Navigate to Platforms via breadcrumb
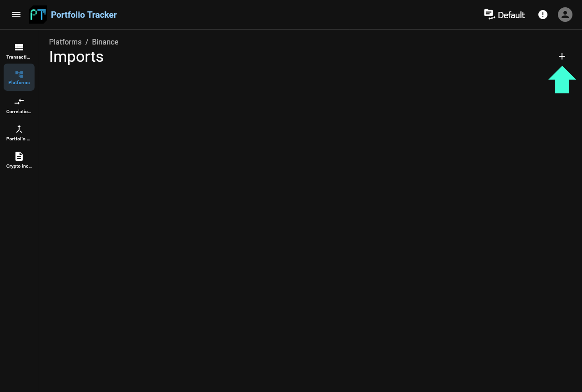 (65, 42)
